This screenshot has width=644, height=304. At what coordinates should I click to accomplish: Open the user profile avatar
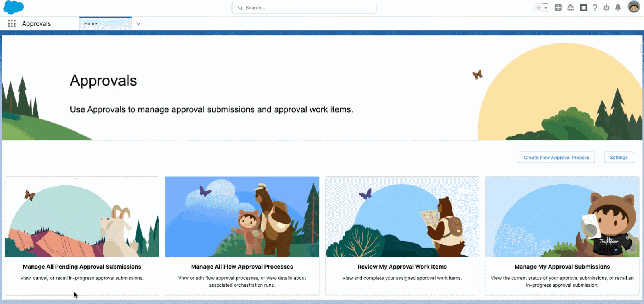634,7
